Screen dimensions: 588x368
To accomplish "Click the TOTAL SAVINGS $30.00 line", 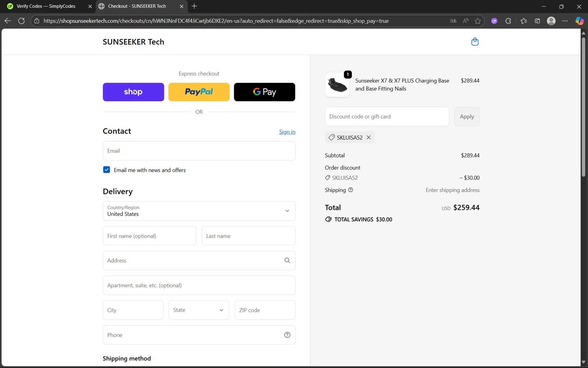I will 359,219.
